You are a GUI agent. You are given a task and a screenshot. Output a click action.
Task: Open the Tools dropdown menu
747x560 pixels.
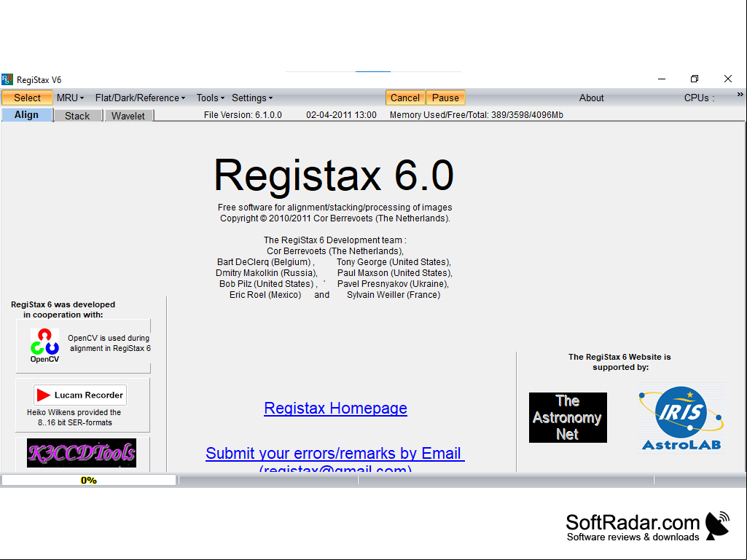click(210, 98)
